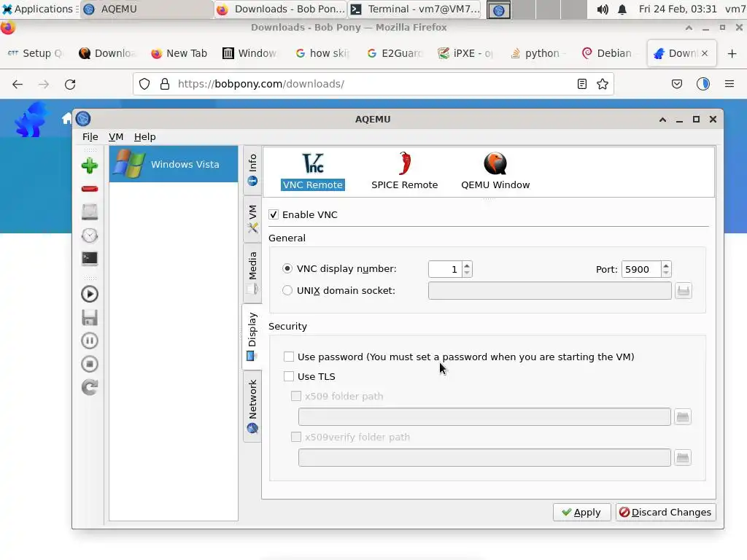
Task: Toggle Enable VNC checkbox
Action: click(274, 215)
